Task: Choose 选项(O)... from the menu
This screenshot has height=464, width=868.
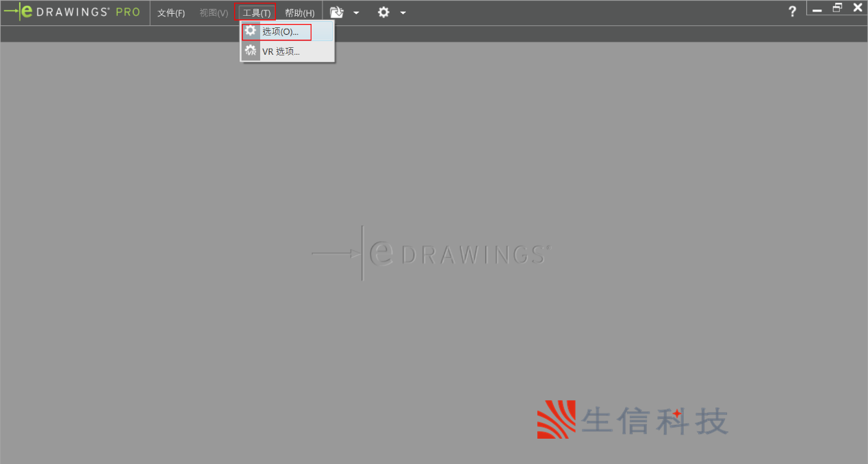Action: (288, 31)
